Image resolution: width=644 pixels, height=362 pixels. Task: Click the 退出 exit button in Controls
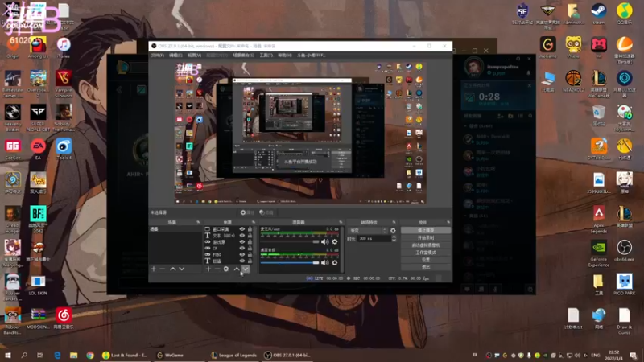[x=426, y=267]
